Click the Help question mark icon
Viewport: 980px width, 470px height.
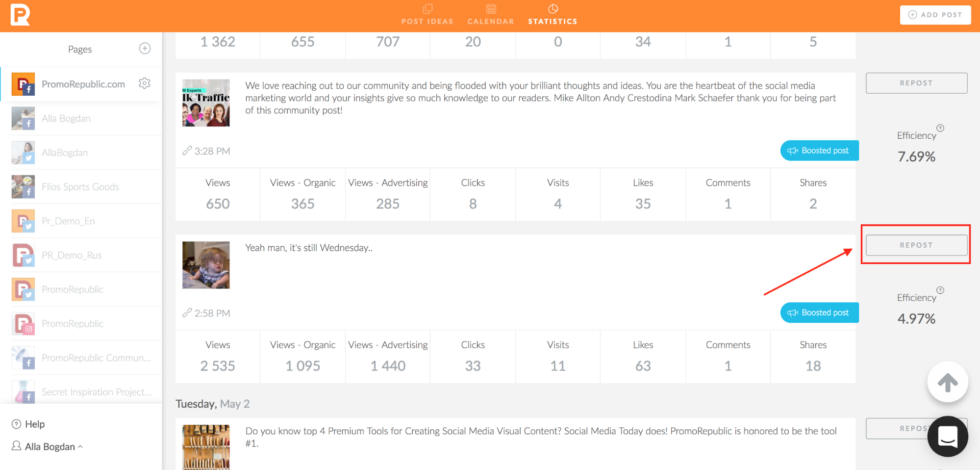pos(16,424)
